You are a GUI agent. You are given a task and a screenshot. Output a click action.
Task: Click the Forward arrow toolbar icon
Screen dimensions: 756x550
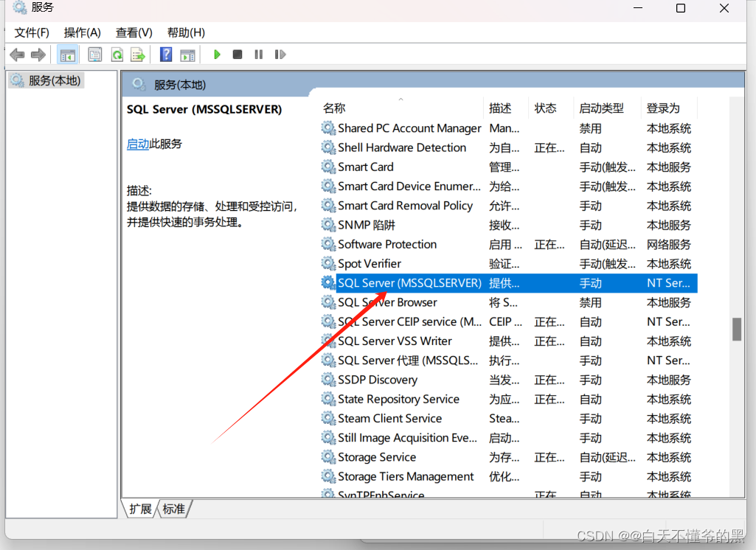38,55
